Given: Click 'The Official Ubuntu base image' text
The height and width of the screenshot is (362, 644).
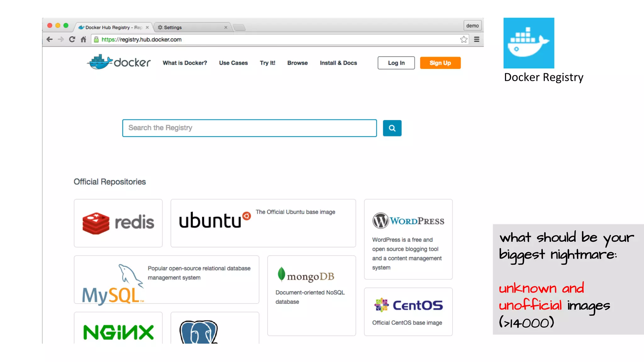Looking at the screenshot, I should (295, 212).
